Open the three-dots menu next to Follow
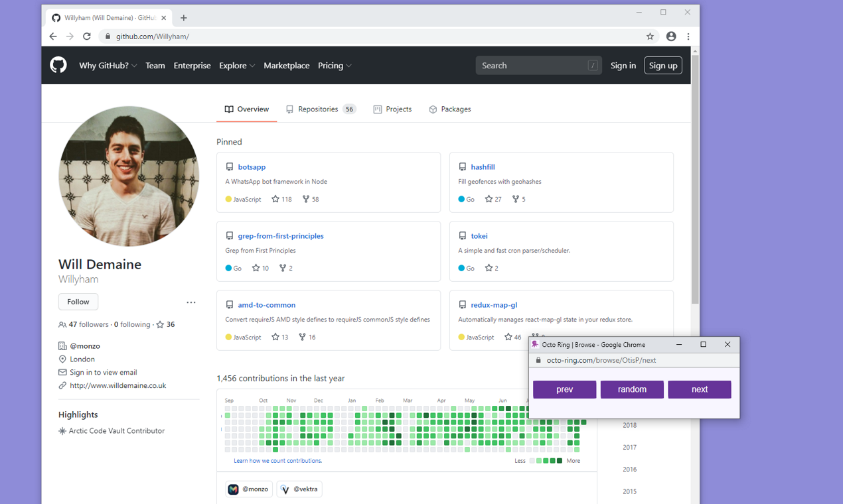 click(x=191, y=302)
